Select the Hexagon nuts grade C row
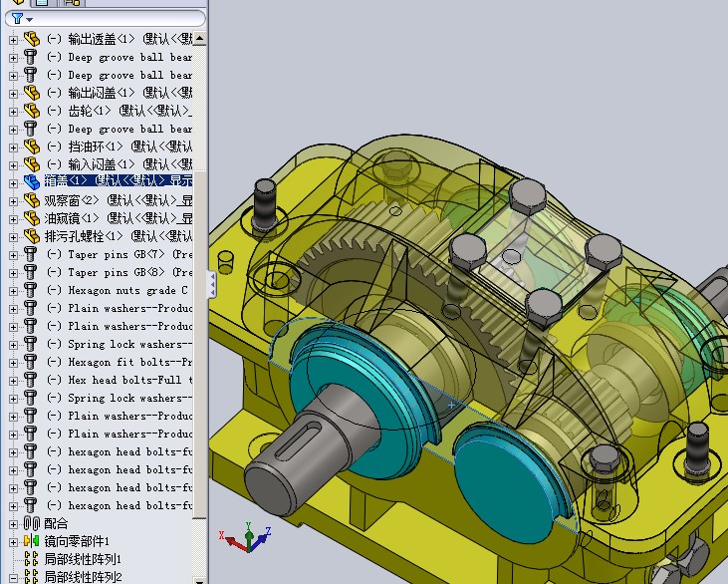This screenshot has width=728, height=584. (119, 290)
